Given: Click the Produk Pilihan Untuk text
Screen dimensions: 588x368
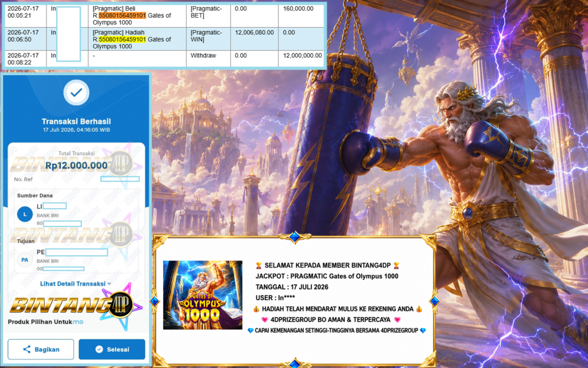Looking at the screenshot, I should coord(40,322).
